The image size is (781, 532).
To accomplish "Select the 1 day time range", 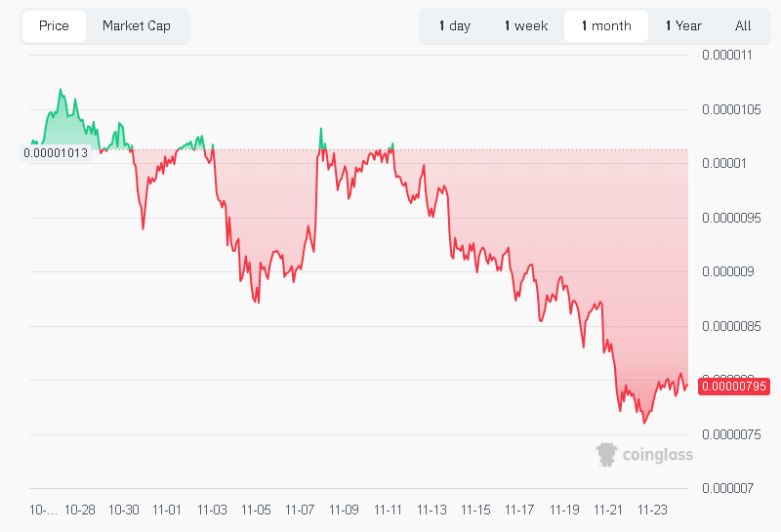I will 454,26.
